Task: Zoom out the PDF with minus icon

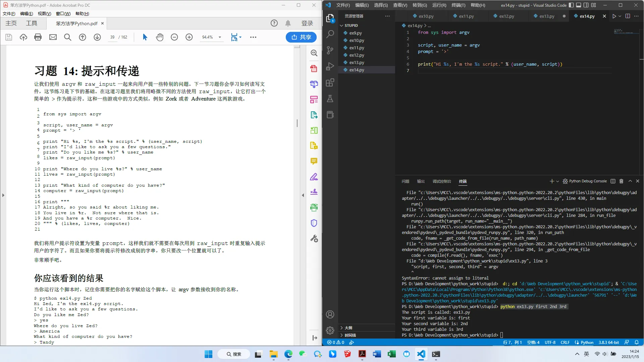Action: click(x=174, y=37)
